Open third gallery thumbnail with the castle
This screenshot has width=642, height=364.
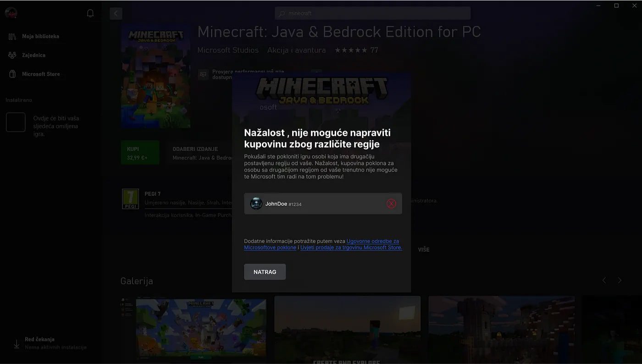tap(501, 330)
